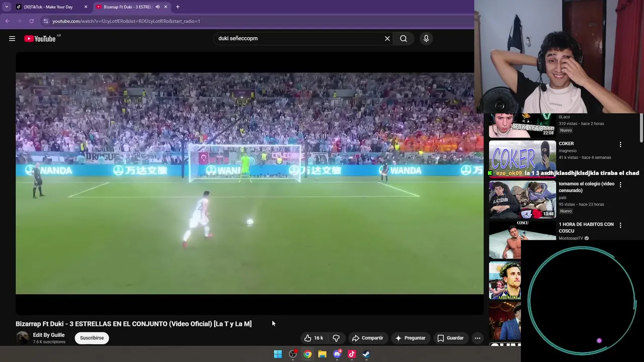Viewport: 644px width, 362px height.
Task: Open the Preguntar AI button
Action: click(x=411, y=338)
